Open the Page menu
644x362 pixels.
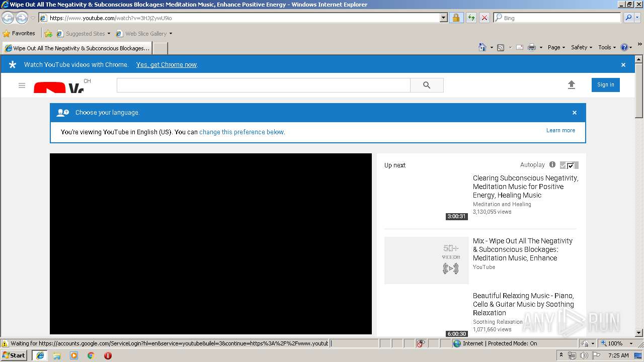point(556,47)
